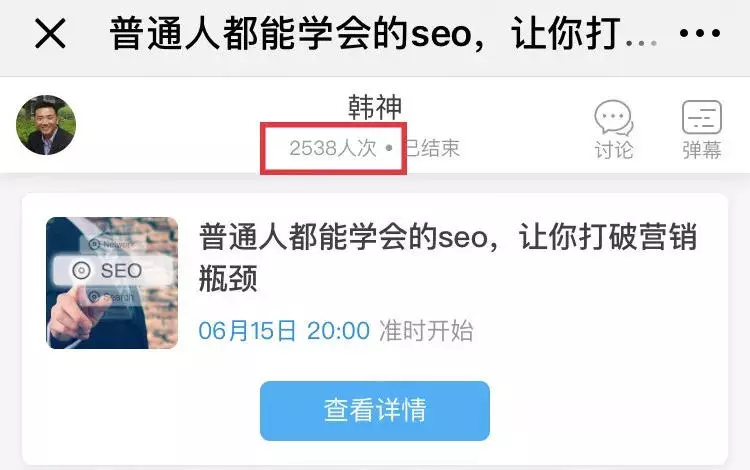Image resolution: width=750 pixels, height=470 pixels.
Task: Toggle the 弹幕 bullet comments icon
Action: [702, 117]
